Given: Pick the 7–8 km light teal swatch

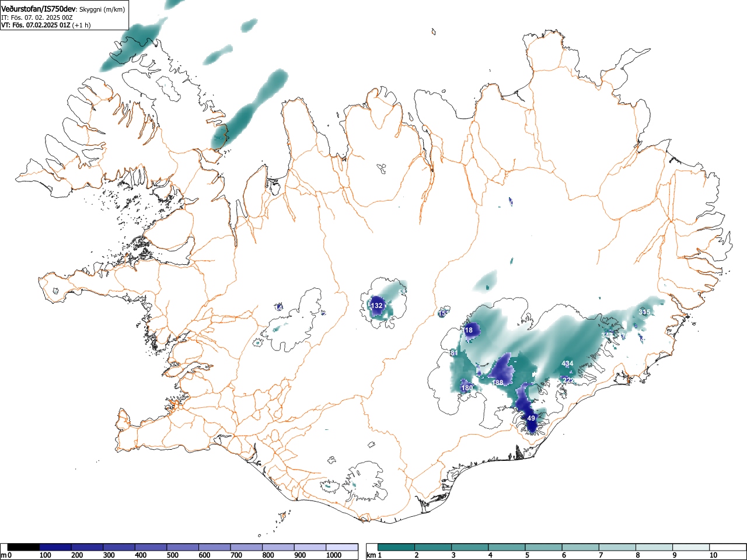Looking at the screenshot, I should pos(618,547).
